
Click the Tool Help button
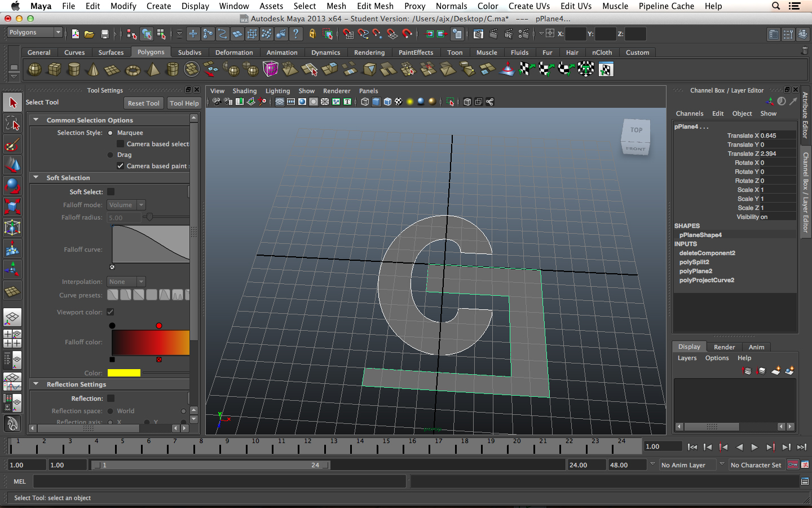pyautogui.click(x=184, y=103)
